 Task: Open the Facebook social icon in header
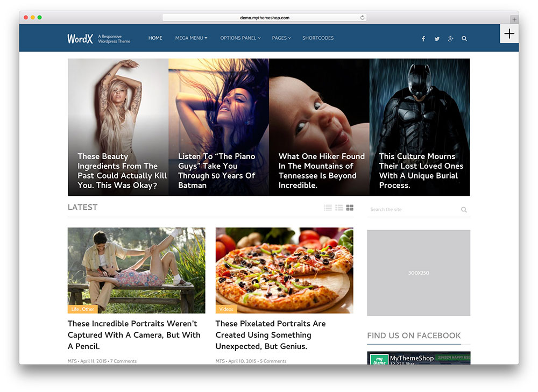(x=423, y=39)
